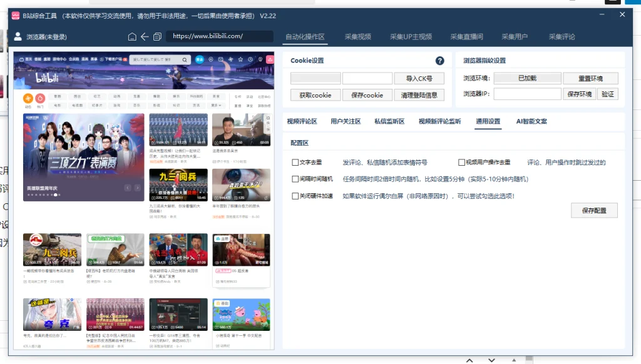Image resolution: width=641 pixels, height=364 pixels.
Task: Open the Bilibili history clock icon
Action: pyautogui.click(x=250, y=59)
